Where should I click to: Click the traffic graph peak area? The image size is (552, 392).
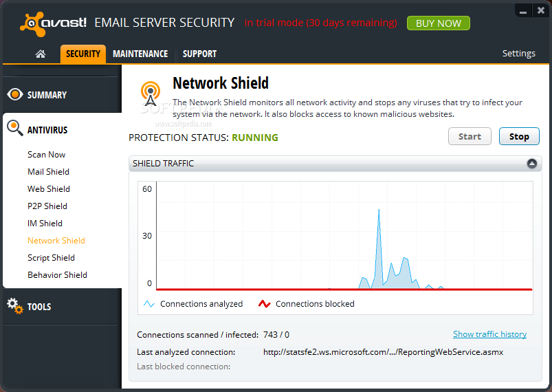tap(379, 246)
